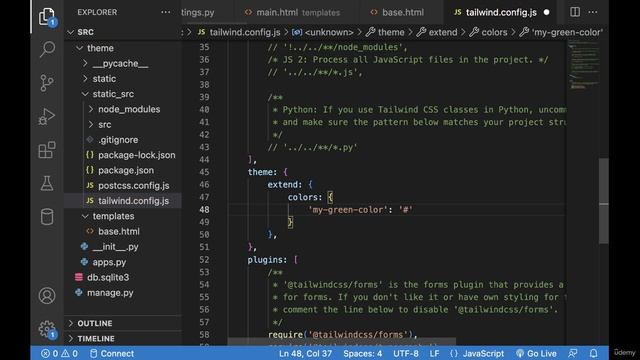The image size is (640, 360).
Task: Expand the static folder
Action: click(x=122, y=79)
